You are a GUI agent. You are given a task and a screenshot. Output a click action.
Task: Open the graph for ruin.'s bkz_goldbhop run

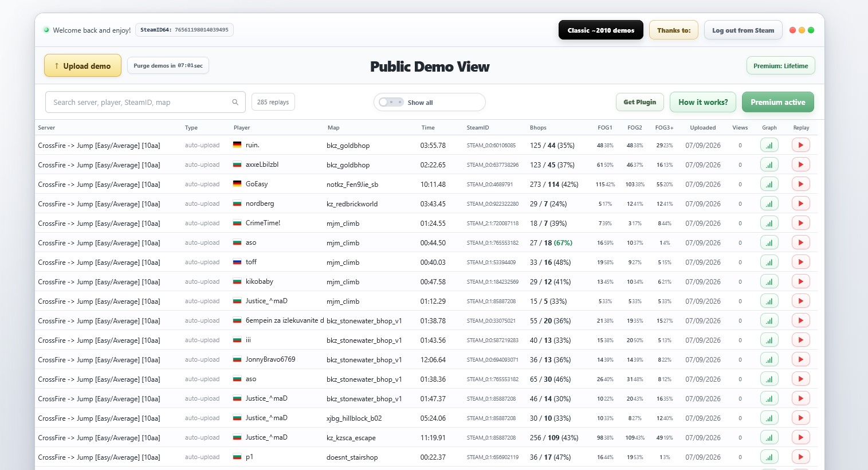point(769,145)
